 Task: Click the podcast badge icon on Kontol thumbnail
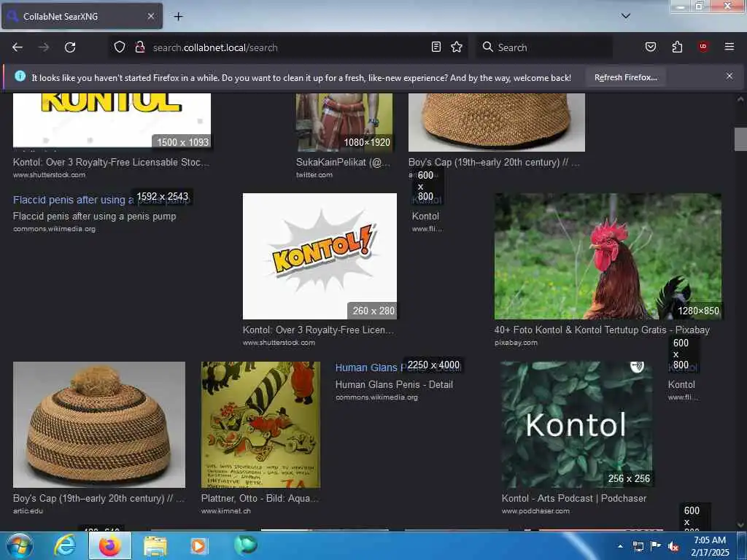point(637,366)
